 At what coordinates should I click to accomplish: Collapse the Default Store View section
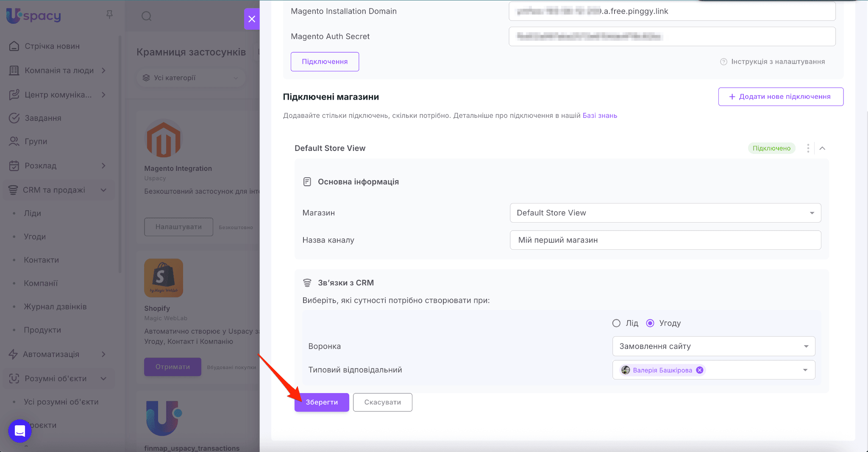click(x=822, y=148)
